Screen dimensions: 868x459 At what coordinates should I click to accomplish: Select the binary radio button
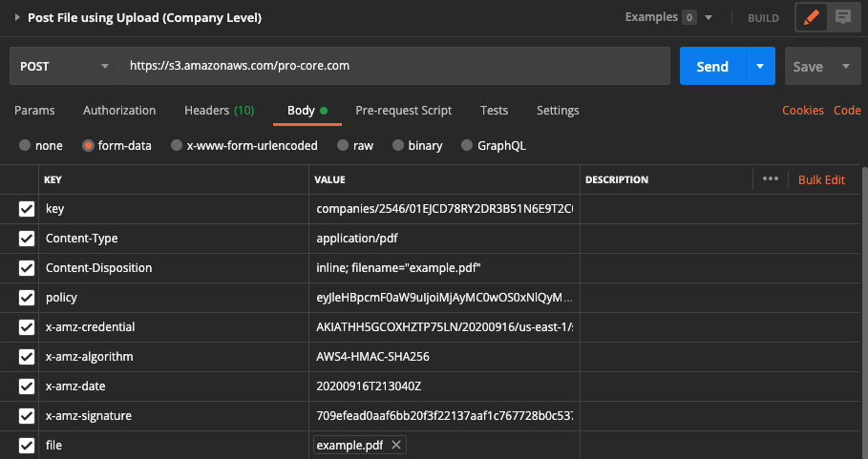tap(398, 145)
